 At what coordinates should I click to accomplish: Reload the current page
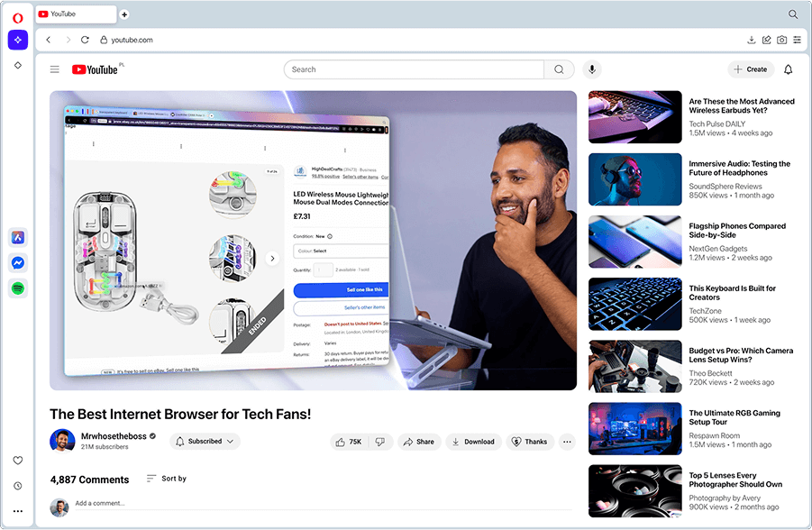(85, 40)
